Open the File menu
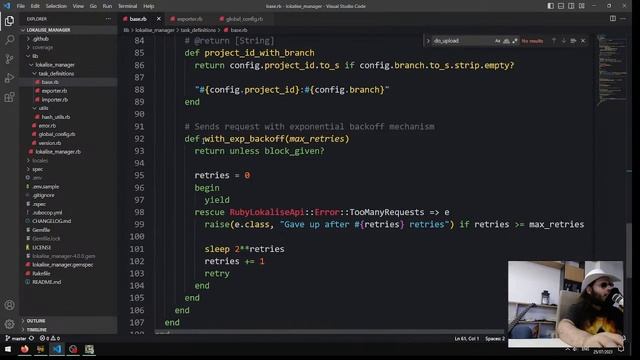640x360 pixels. tap(21, 6)
